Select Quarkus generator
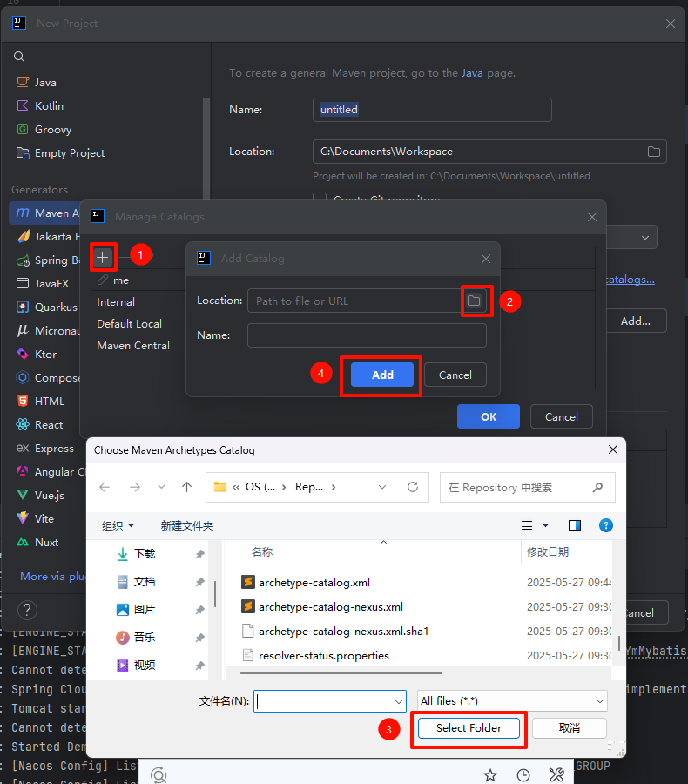The height and width of the screenshot is (784, 688). click(47, 307)
